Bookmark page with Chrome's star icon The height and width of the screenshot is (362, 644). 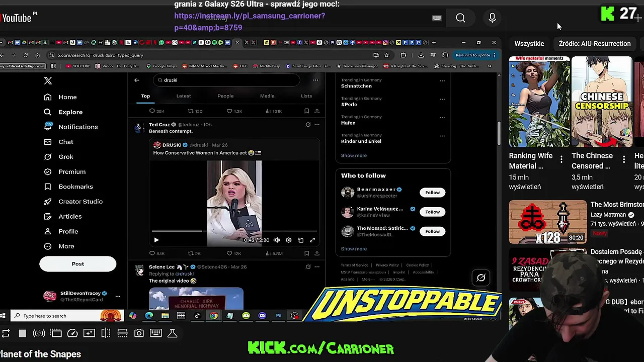(386, 55)
